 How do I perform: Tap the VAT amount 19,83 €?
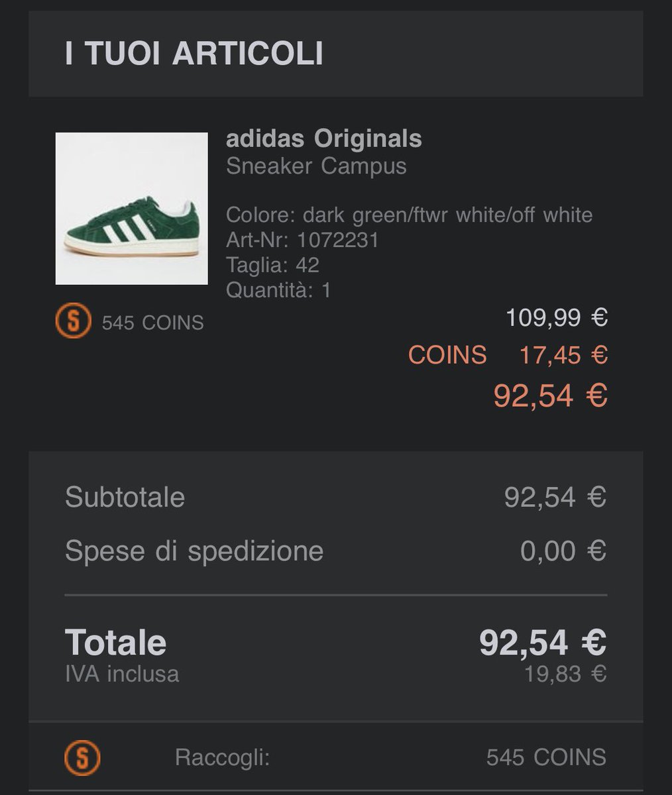tap(565, 674)
